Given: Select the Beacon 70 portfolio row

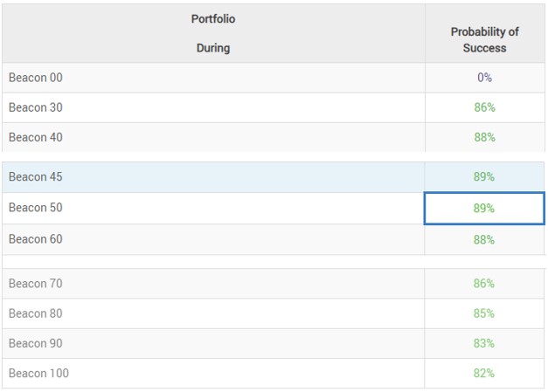Looking at the screenshot, I should click(x=274, y=284).
